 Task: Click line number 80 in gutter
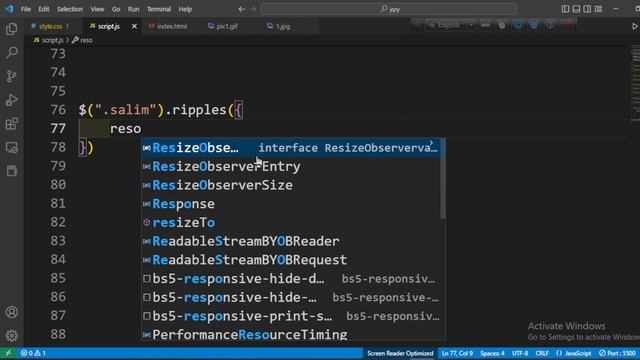click(58, 185)
